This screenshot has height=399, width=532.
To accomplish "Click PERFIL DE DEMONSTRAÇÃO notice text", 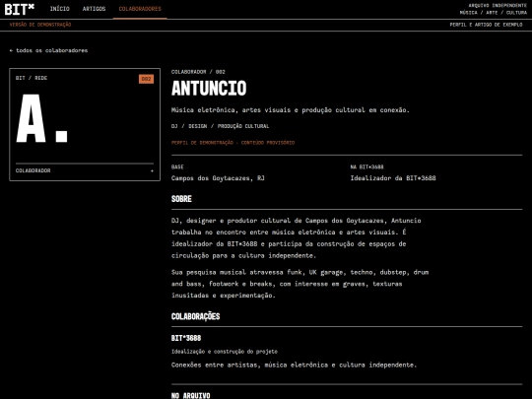I will click(x=233, y=143).
